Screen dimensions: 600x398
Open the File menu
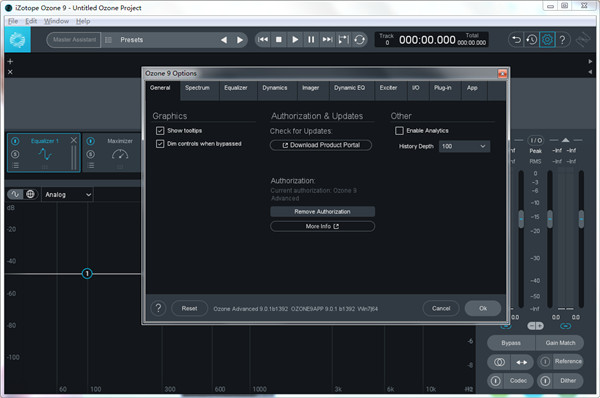click(x=13, y=21)
